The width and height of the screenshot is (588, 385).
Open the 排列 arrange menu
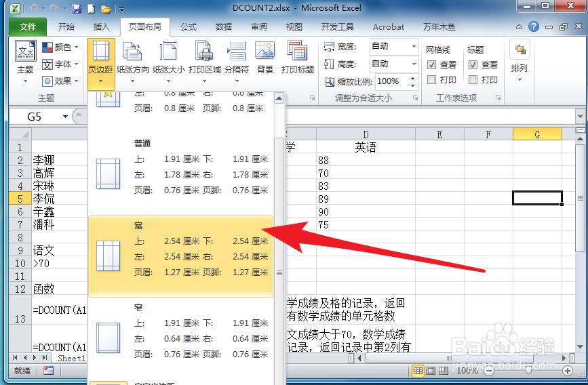coord(520,62)
